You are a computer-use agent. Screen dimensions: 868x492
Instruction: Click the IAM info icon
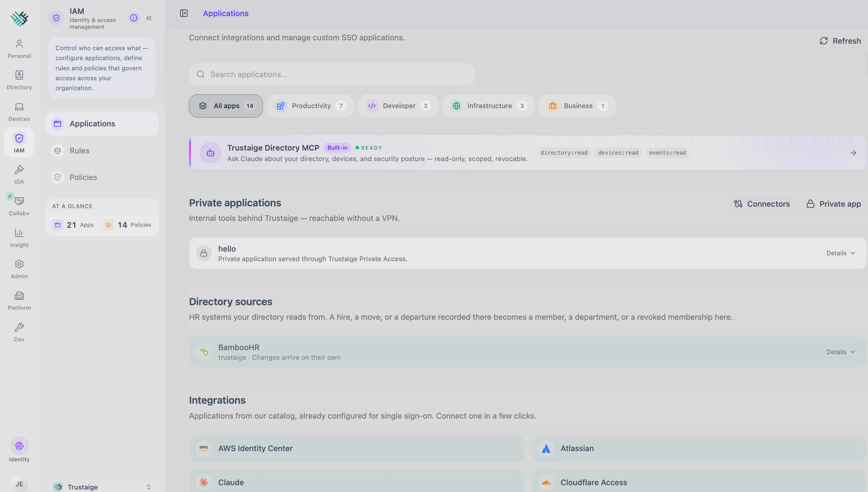134,18
